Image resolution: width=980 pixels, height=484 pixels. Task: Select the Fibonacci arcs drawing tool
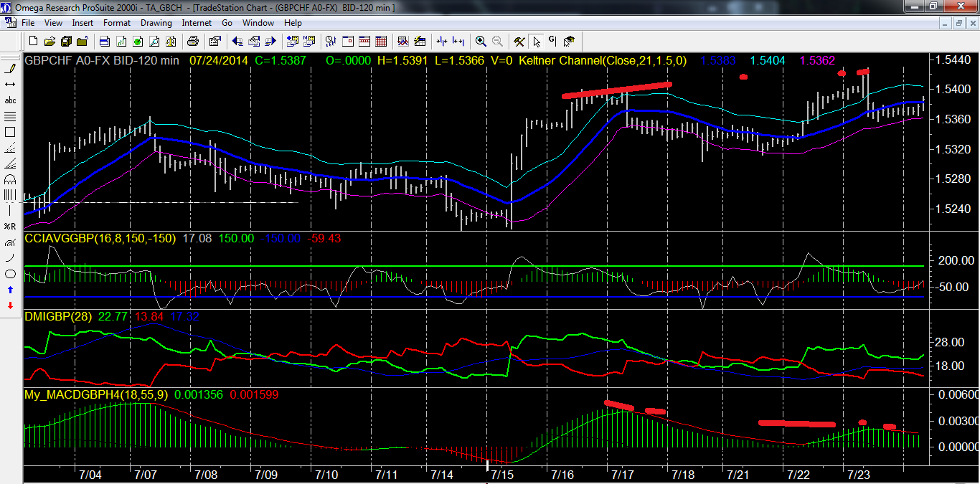point(10,179)
